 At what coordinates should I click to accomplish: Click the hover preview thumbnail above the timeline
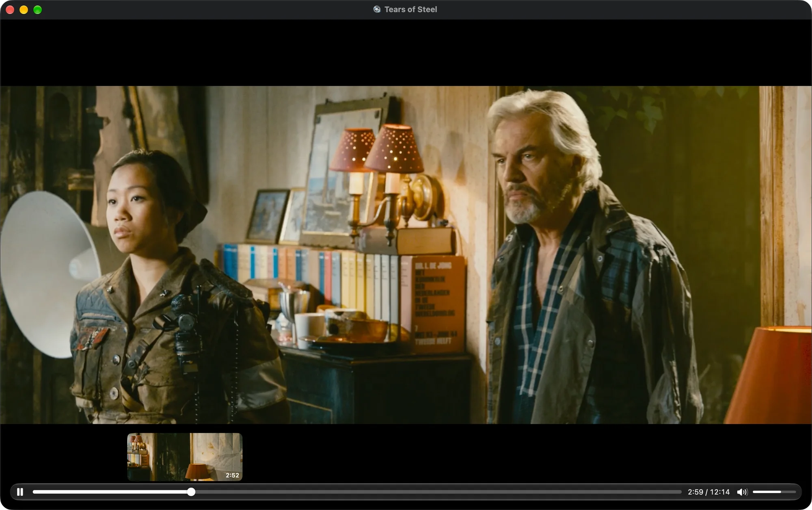tap(185, 457)
